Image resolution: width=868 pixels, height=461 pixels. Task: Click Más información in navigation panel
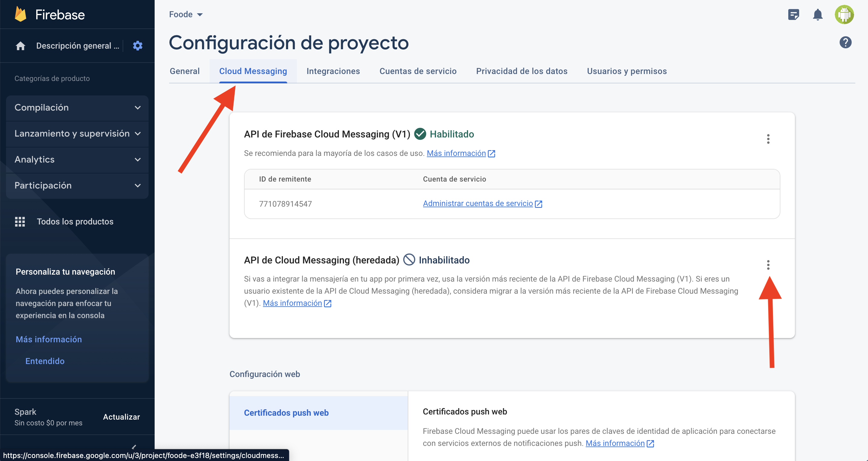click(x=49, y=339)
